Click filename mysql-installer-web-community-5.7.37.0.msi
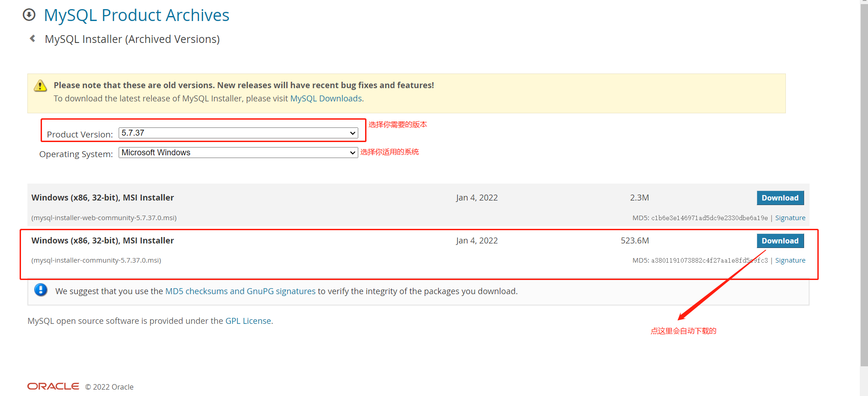This screenshot has height=396, width=868. coord(104,218)
